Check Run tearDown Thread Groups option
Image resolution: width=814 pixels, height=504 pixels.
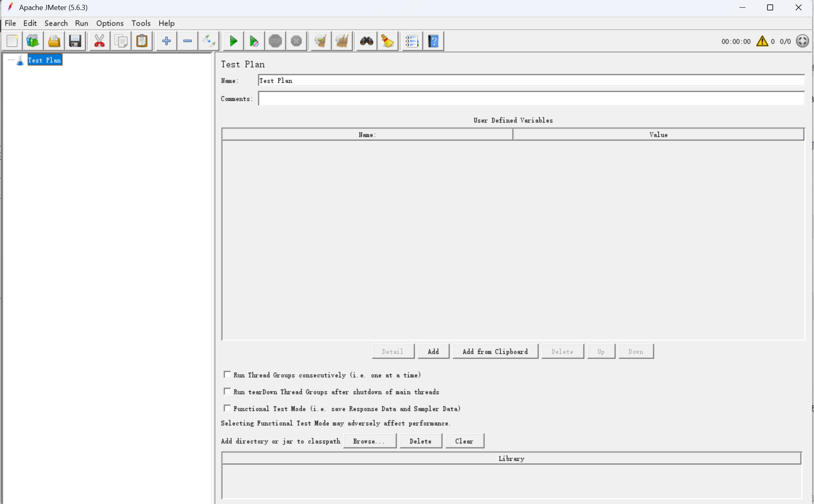coord(227,391)
